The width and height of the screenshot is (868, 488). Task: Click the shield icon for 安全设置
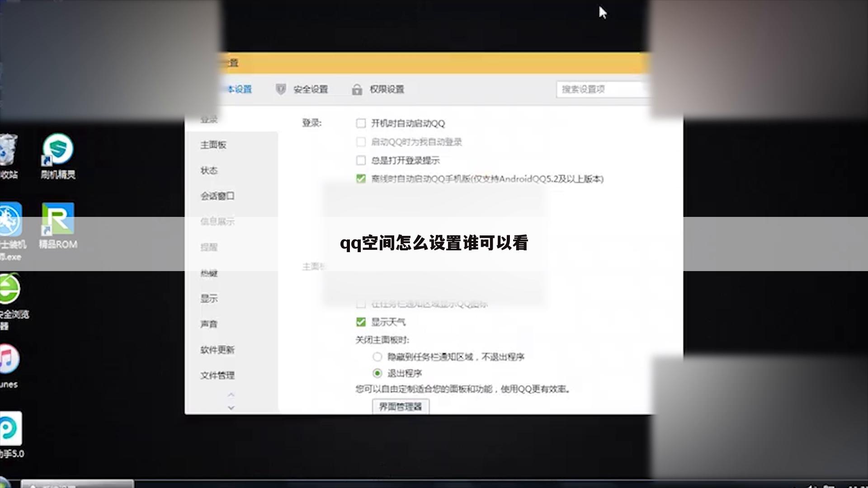click(x=281, y=89)
